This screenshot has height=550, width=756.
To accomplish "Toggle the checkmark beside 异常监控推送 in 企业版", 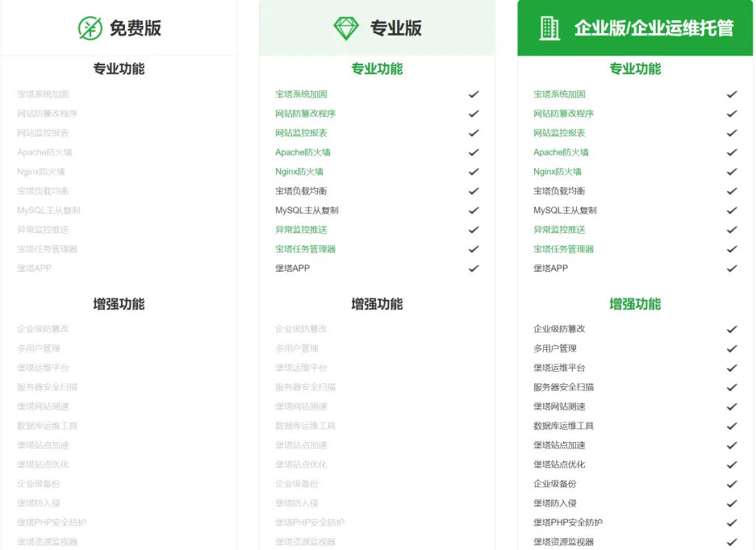I will tap(733, 230).
